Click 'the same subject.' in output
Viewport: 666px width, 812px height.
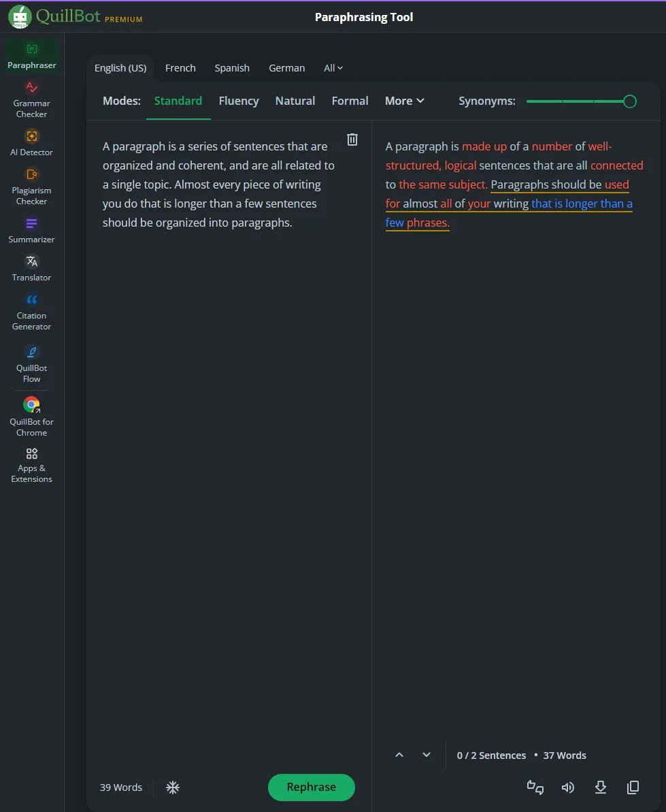(443, 185)
